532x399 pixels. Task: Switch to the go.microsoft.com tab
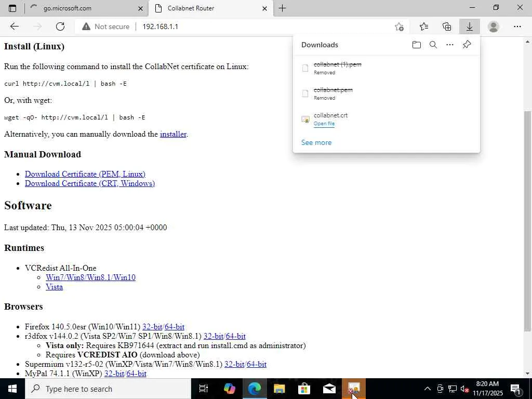pos(86,8)
